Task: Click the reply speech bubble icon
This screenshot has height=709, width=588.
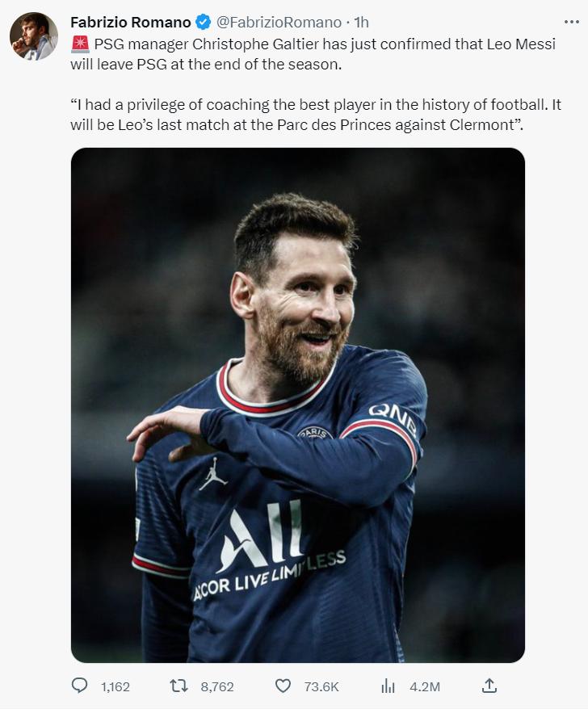Action: pos(80,686)
